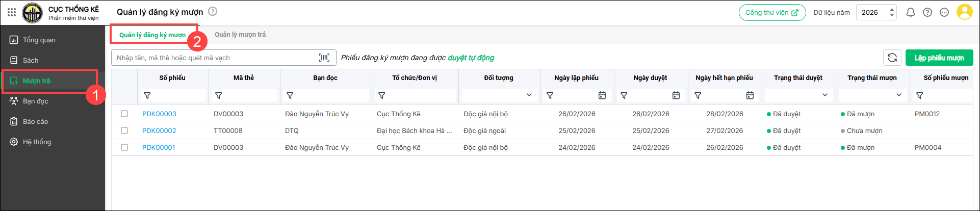This screenshot has height=211, width=980.
Task: Open the apps grid menu icon
Action: (x=12, y=12)
